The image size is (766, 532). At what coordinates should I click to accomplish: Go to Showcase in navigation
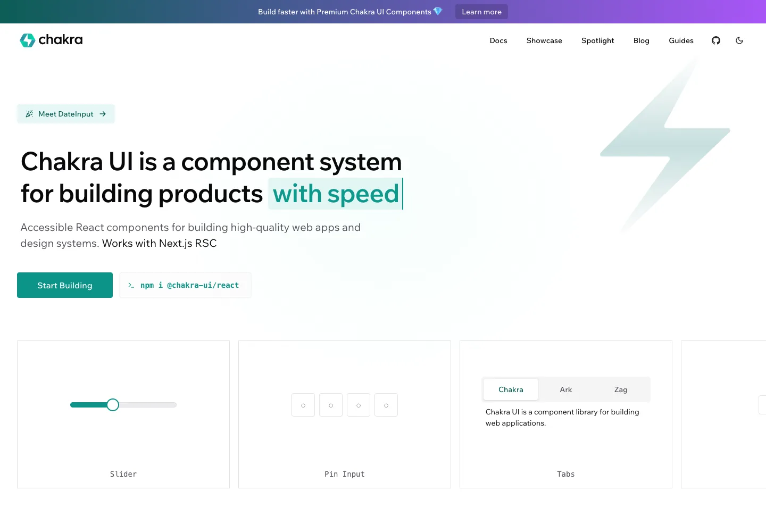(544, 40)
